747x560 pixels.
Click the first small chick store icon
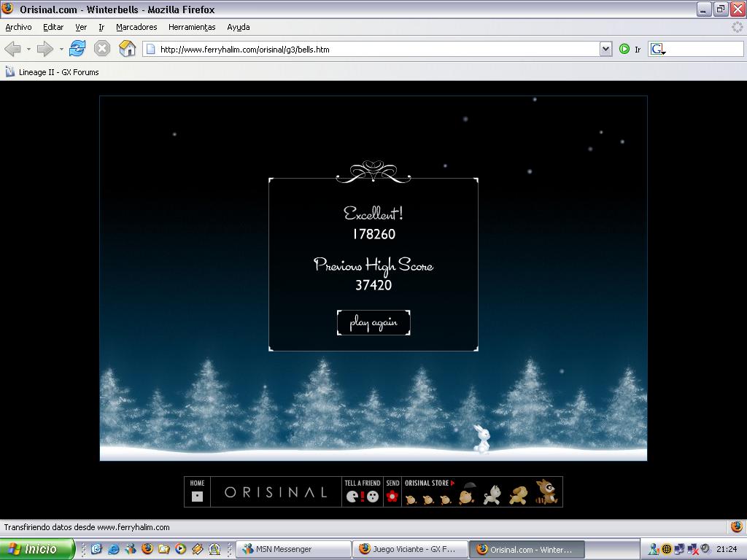tap(411, 499)
